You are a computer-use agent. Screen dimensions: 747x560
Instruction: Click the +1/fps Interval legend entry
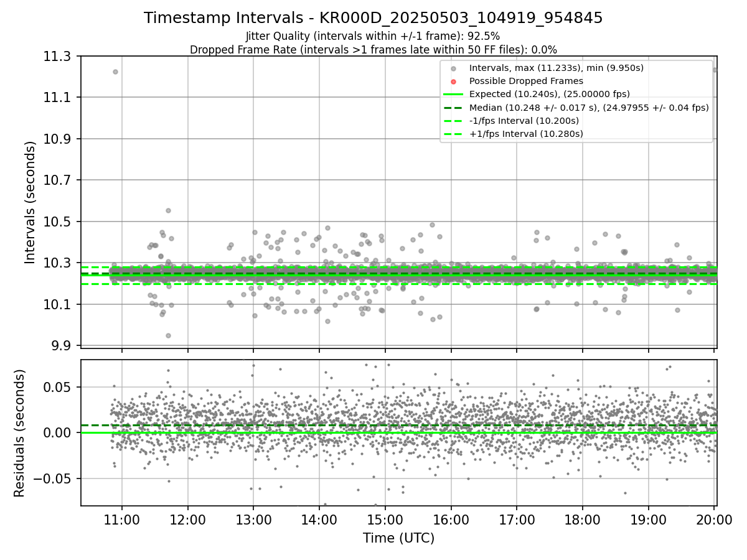(513, 134)
